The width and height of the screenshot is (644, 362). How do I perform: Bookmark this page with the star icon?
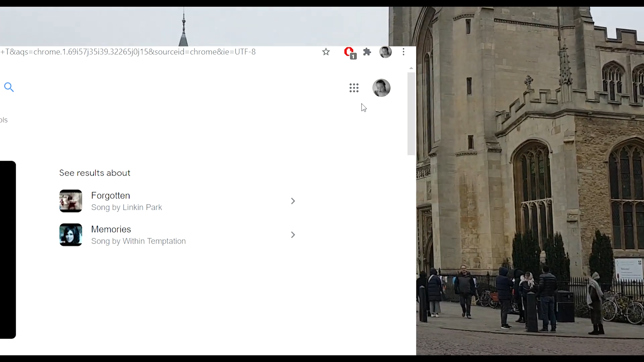[x=326, y=52]
